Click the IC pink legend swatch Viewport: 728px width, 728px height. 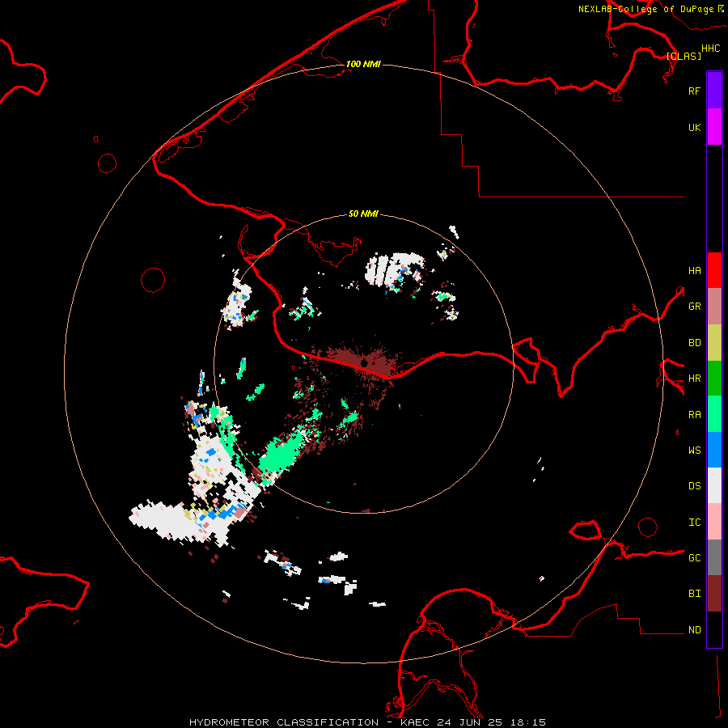(x=714, y=522)
